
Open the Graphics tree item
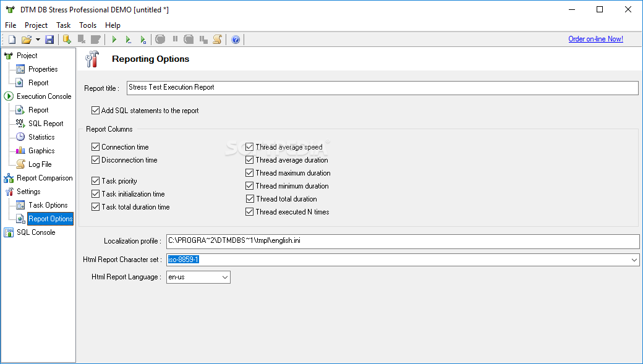(41, 151)
